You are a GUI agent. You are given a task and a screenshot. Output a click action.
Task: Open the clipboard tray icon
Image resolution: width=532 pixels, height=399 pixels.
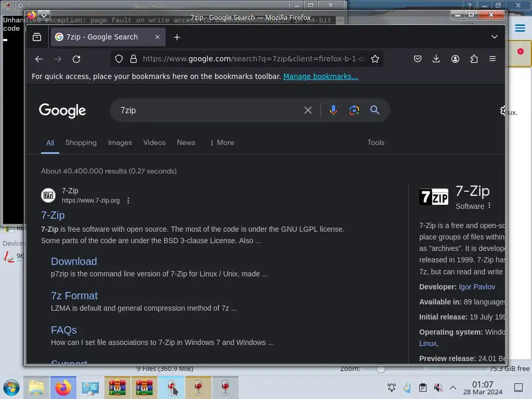[x=423, y=387]
